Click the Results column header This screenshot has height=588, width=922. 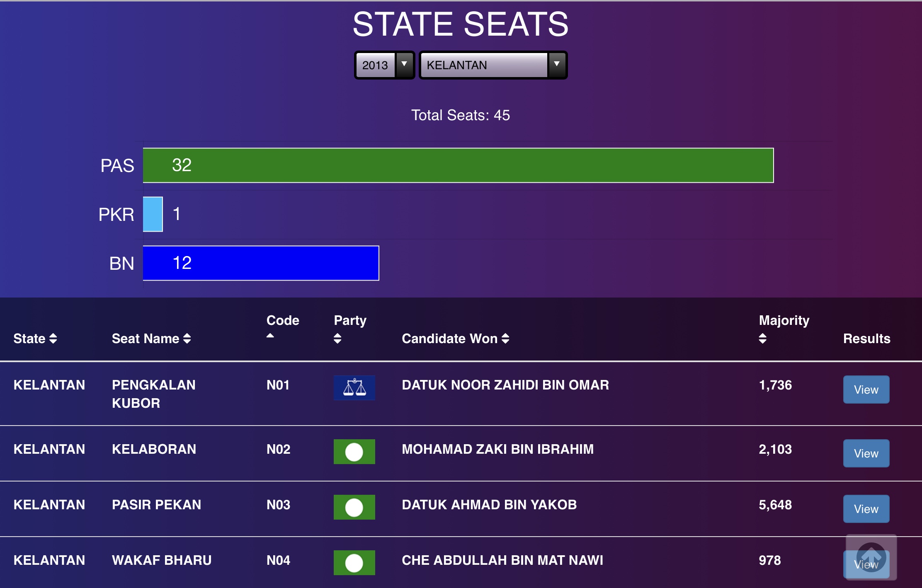(866, 339)
